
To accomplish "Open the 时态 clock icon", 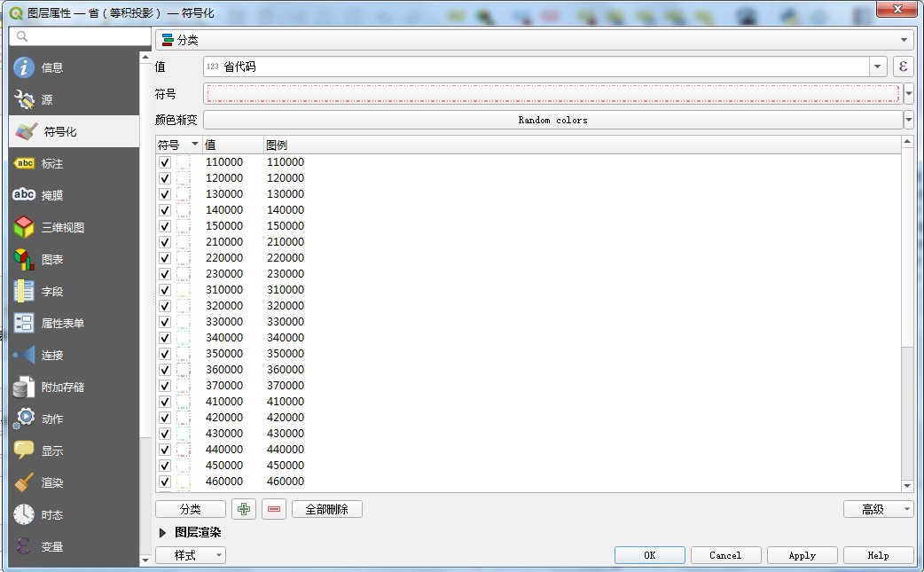I will [24, 514].
